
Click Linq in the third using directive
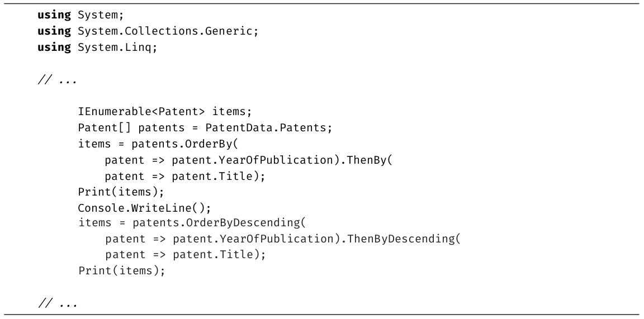[x=140, y=47]
